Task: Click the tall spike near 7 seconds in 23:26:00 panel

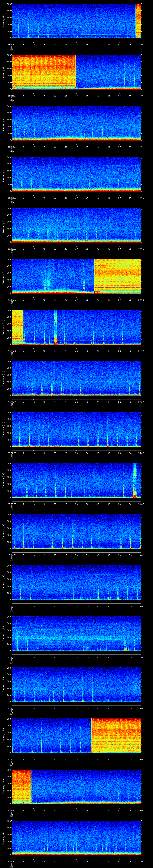Action: [x=27, y=633]
